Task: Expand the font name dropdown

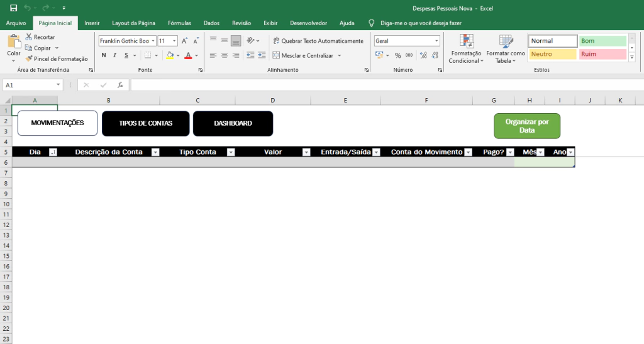Action: pos(153,41)
